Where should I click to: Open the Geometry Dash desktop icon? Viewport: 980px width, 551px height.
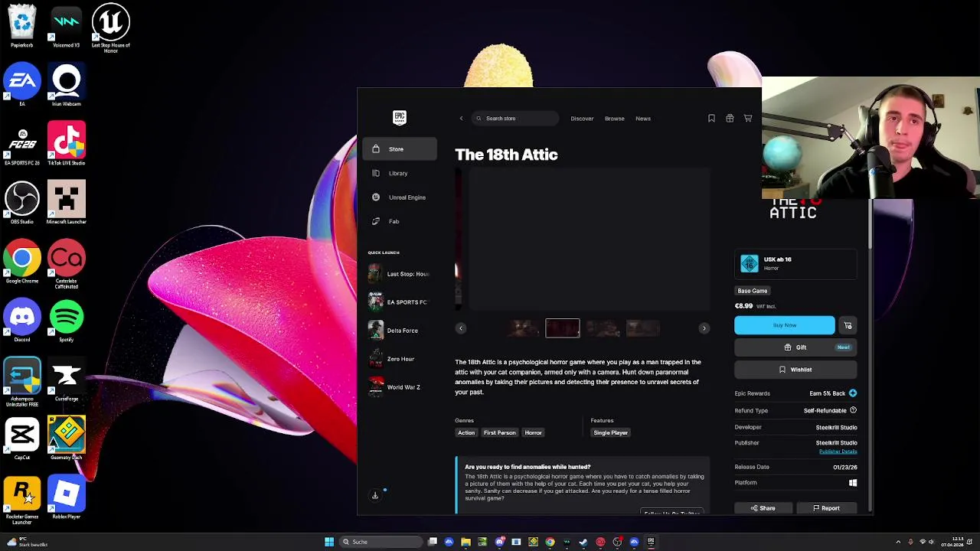pos(67,439)
